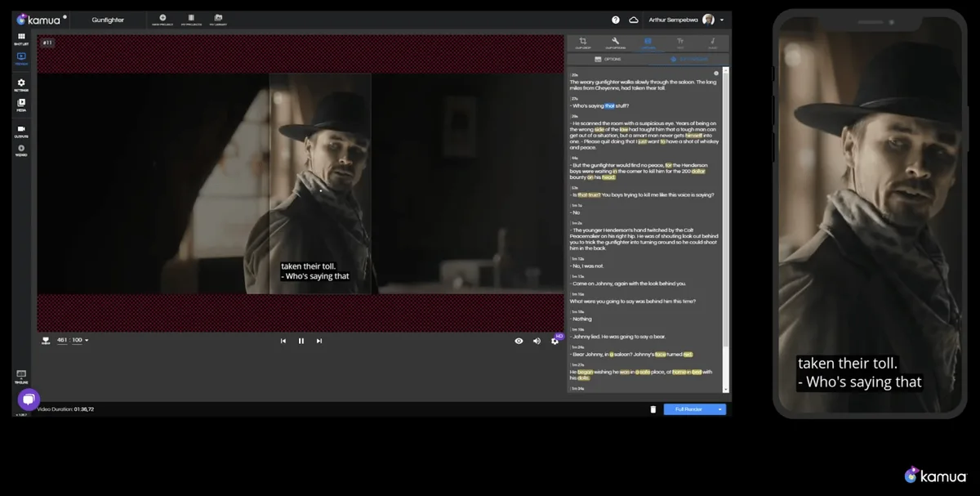Delete using the trash icon near Full Render
This screenshot has height=496, width=980.
pos(653,409)
